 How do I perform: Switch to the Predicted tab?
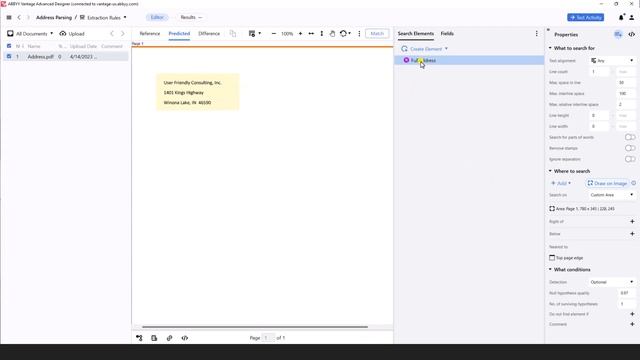(179, 33)
